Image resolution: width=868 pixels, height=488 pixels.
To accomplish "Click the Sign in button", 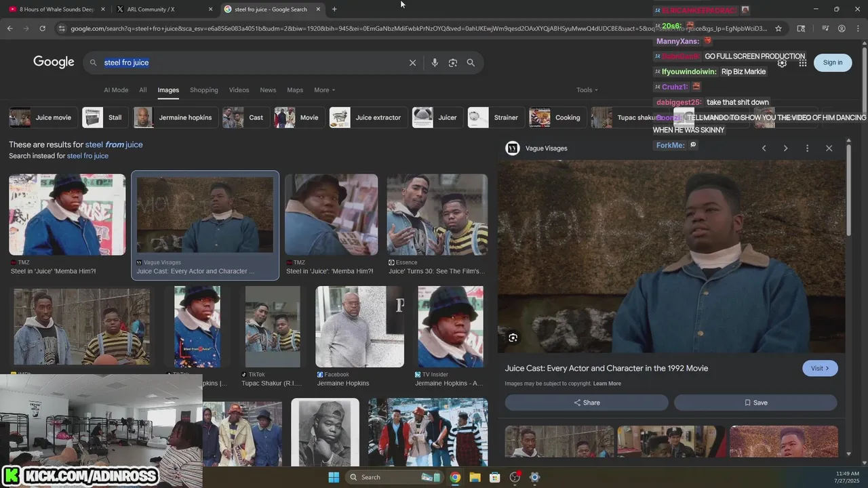I will (833, 62).
